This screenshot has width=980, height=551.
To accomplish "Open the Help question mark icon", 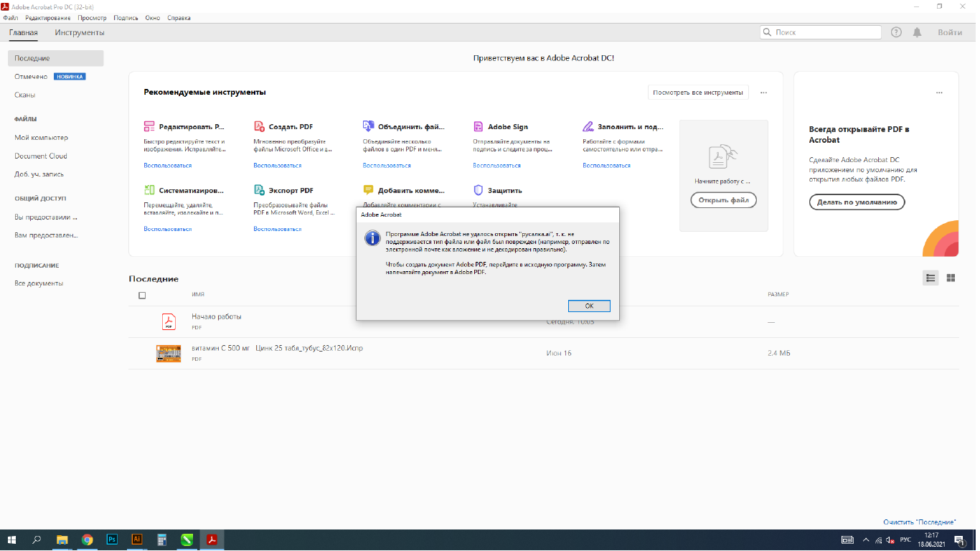I will tap(896, 32).
